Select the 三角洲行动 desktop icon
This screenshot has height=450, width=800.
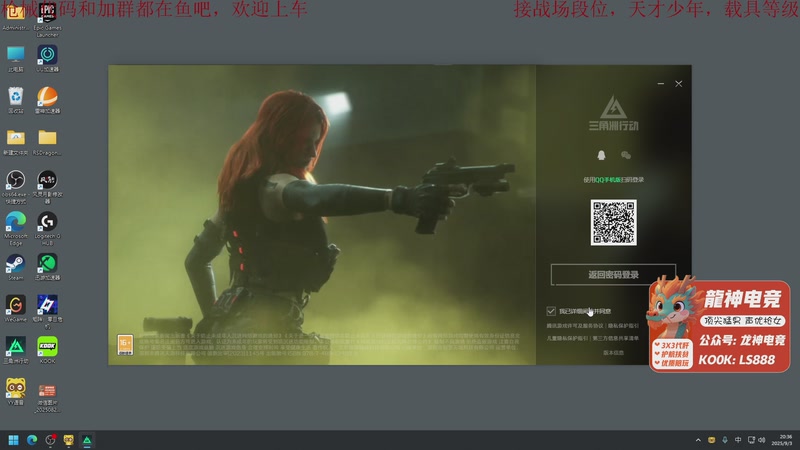point(15,351)
